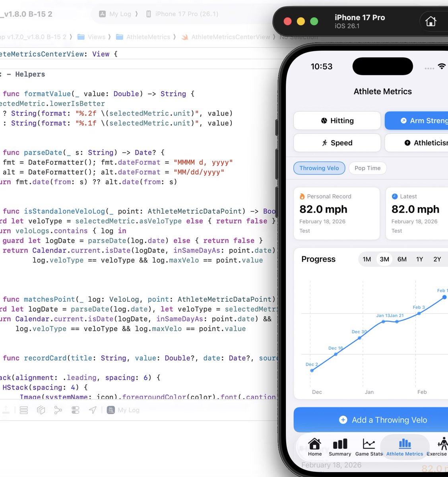The height and width of the screenshot is (477, 448).
Task: Open the Home tab in the app
Action: (315, 447)
